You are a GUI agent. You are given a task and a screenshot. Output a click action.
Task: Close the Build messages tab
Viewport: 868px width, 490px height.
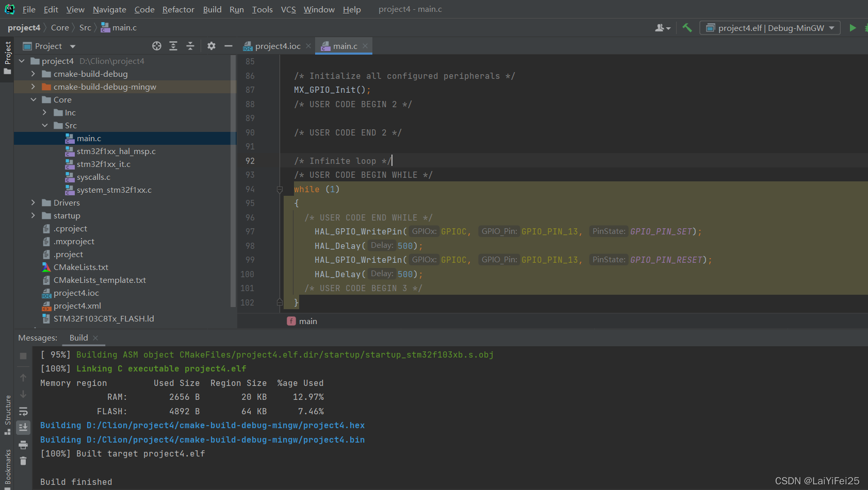point(95,338)
